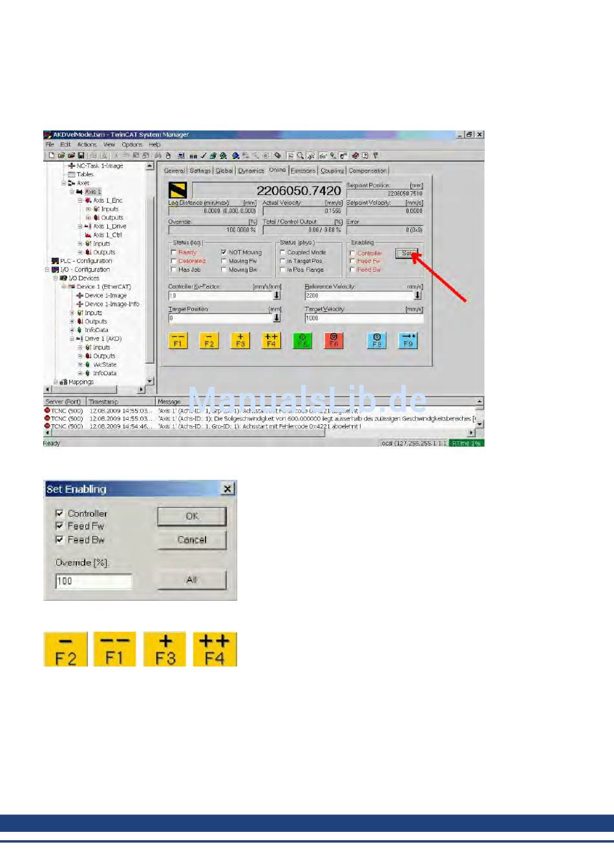Viewport: 614px width, 868px height.
Task: Switch to the Settings tab
Action: point(200,170)
